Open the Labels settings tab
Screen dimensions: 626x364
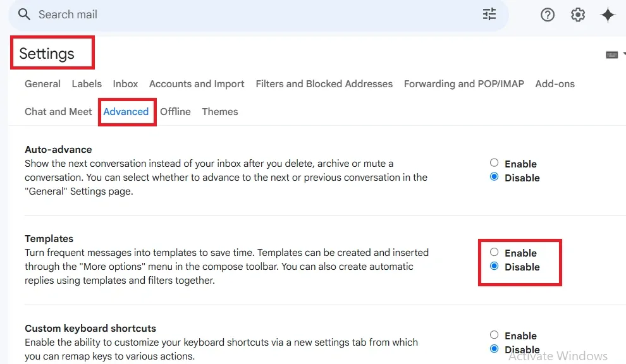point(87,84)
